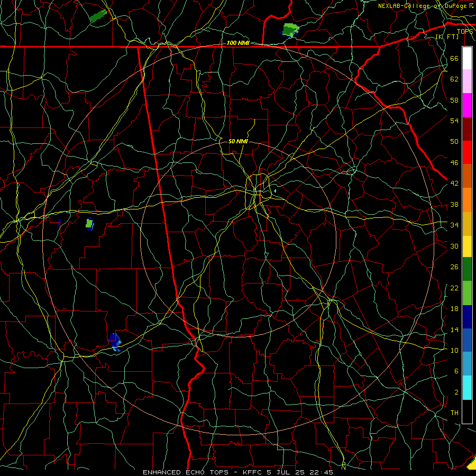The image size is (476, 476).
Task: Pick the light blue legend band
Action: tap(467, 364)
